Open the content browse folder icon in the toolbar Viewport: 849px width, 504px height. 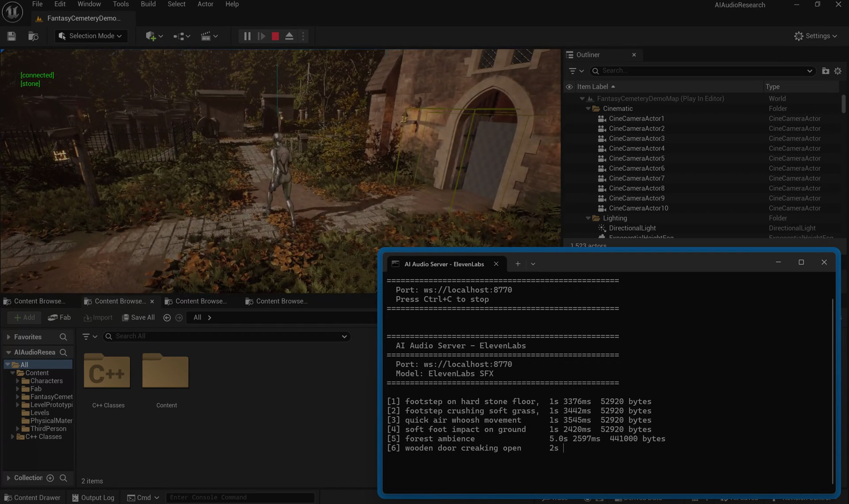33,36
